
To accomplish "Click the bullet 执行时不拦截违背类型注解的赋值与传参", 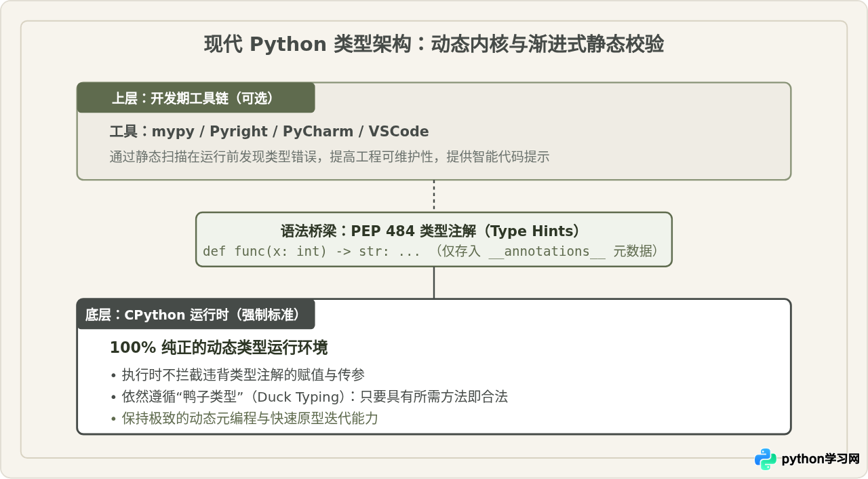I will [x=238, y=375].
